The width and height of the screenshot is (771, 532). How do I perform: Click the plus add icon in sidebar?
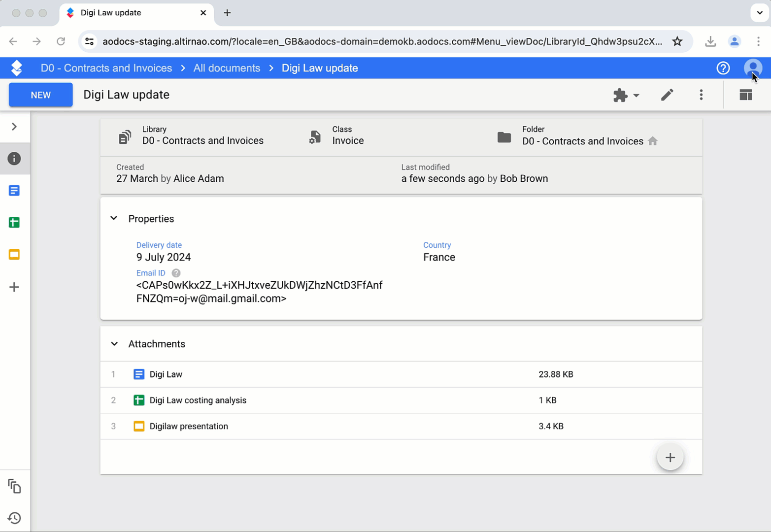[14, 287]
